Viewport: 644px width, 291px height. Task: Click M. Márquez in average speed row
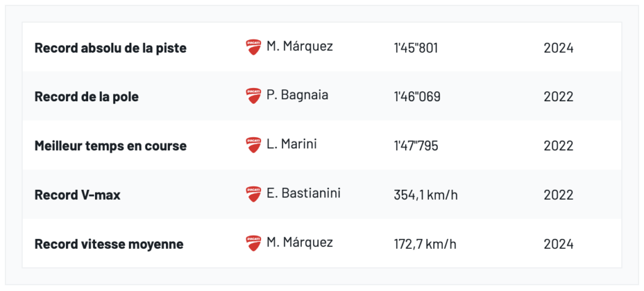(x=300, y=243)
